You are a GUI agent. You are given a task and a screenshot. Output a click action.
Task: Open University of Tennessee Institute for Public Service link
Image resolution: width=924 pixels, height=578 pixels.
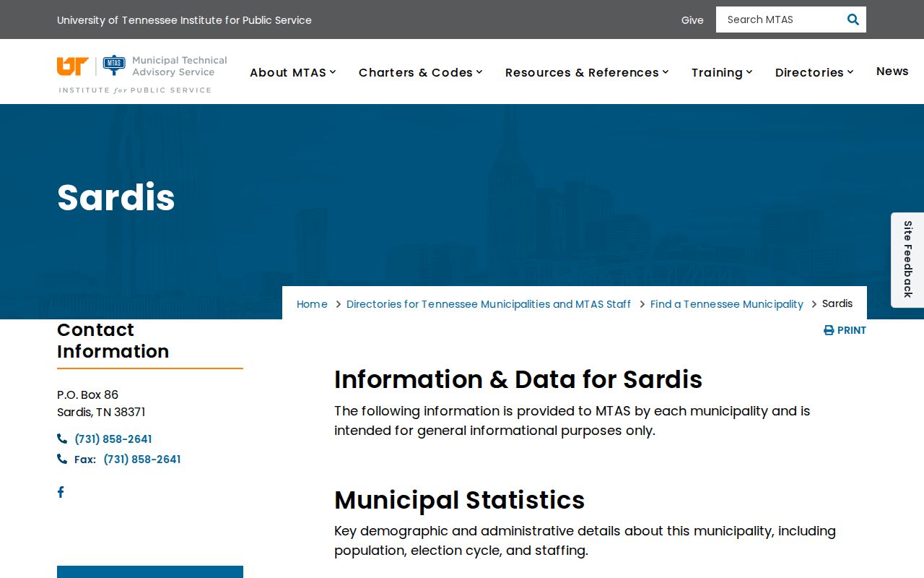click(x=184, y=20)
